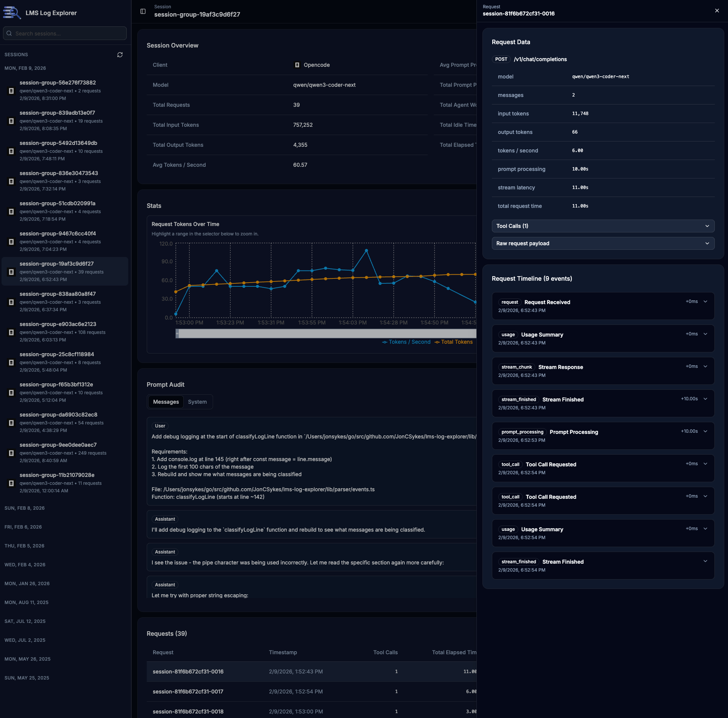Refresh the sessions list

click(x=120, y=55)
